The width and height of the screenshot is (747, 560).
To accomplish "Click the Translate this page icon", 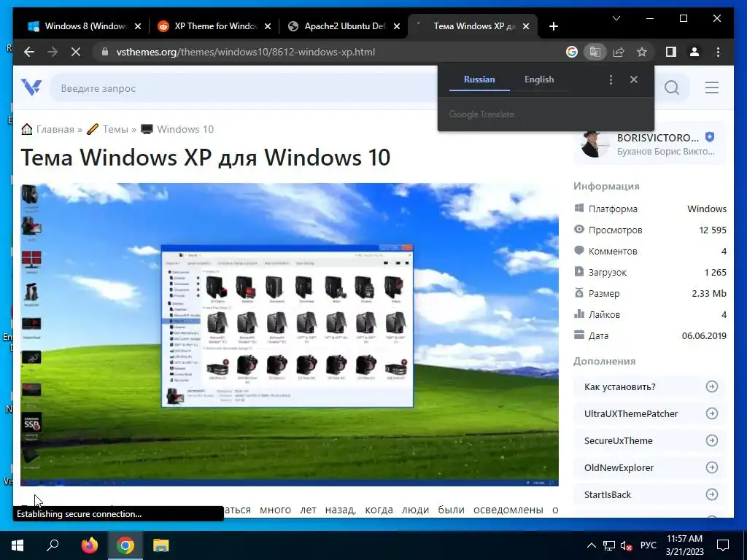I will tap(595, 52).
